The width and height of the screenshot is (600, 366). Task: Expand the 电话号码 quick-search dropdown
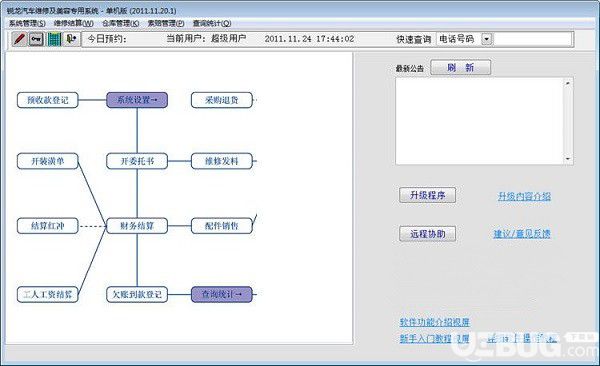click(486, 39)
